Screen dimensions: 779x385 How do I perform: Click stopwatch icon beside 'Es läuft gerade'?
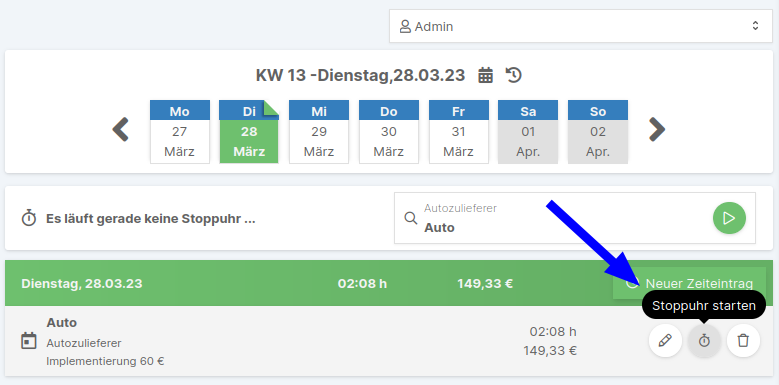point(29,219)
